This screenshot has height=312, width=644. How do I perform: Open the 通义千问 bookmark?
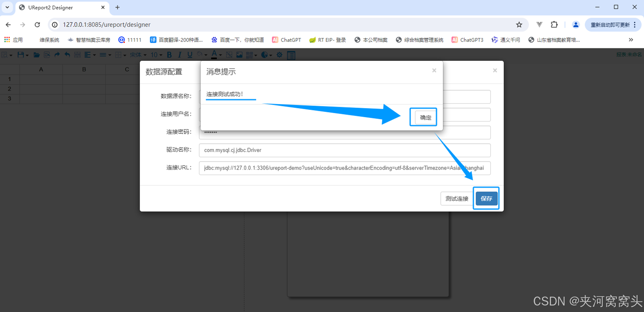click(505, 40)
